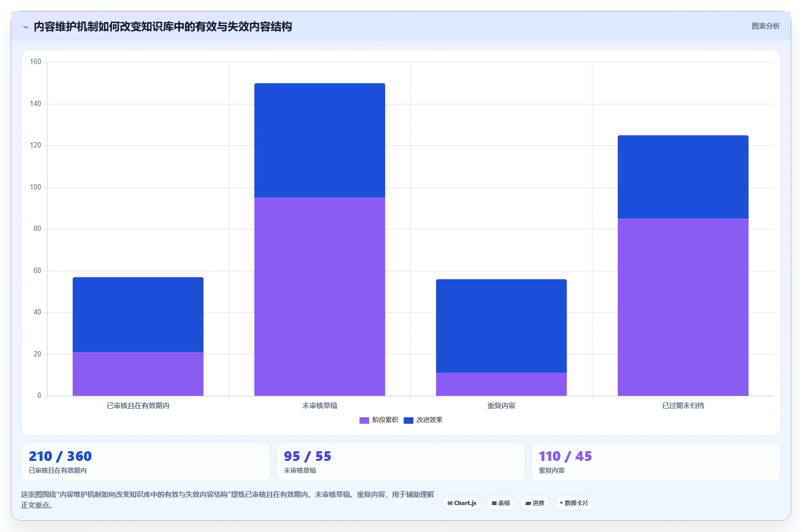Click the x-axis label 未审核草稿
Image resolution: width=802 pixels, height=532 pixels.
[319, 405]
